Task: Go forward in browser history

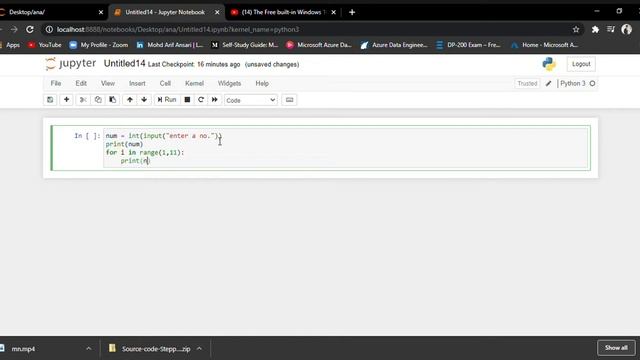Action: 14,29
